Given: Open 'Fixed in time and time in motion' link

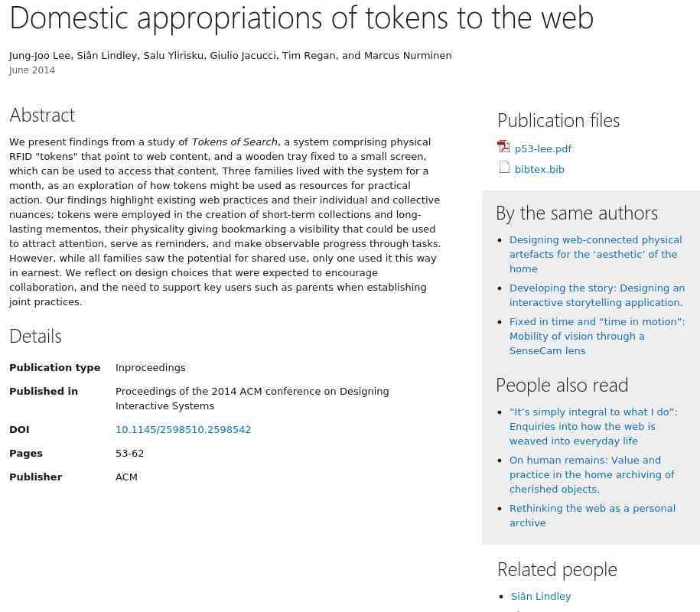Looking at the screenshot, I should pyautogui.click(x=597, y=336).
